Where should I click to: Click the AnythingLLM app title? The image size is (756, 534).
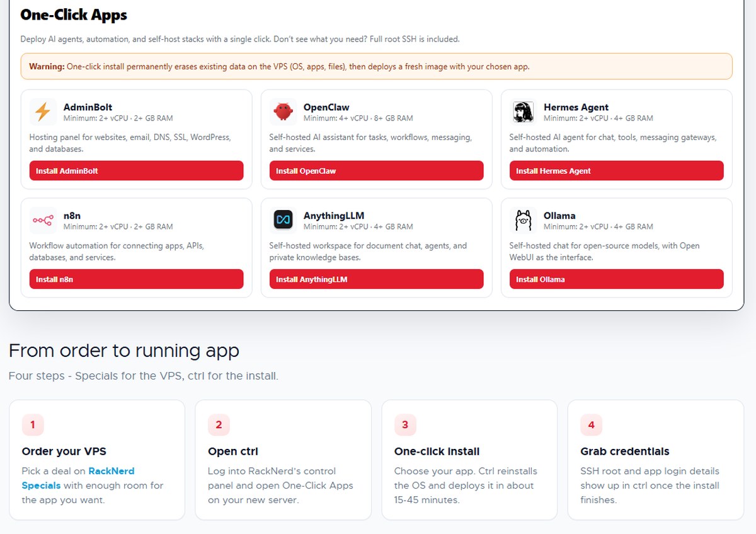click(x=334, y=216)
